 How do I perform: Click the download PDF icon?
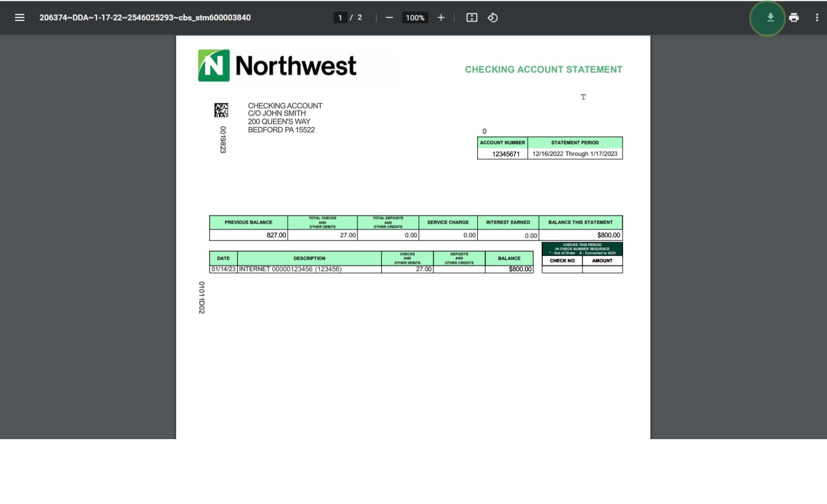[x=770, y=17]
